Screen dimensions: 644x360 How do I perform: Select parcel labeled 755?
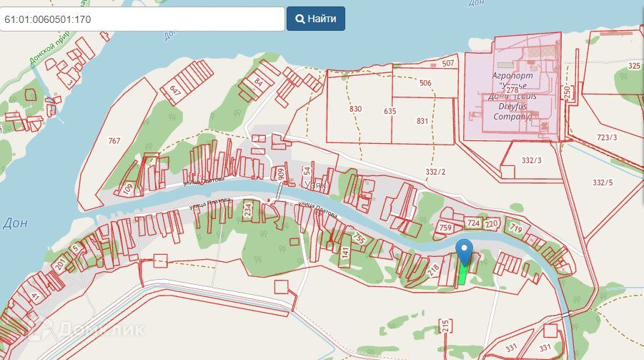[359, 238]
